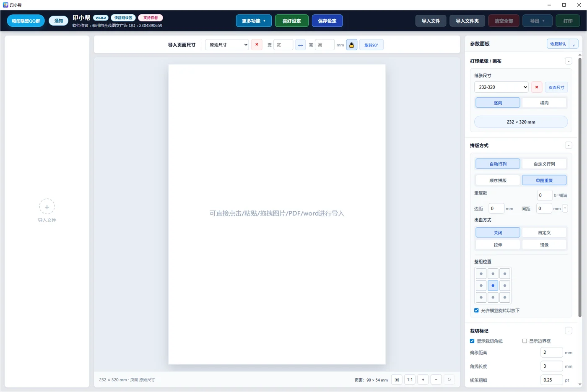Click the red X beside paper size 232-320
Image resolution: width=587 pixels, height=392 pixels.
[536, 87]
